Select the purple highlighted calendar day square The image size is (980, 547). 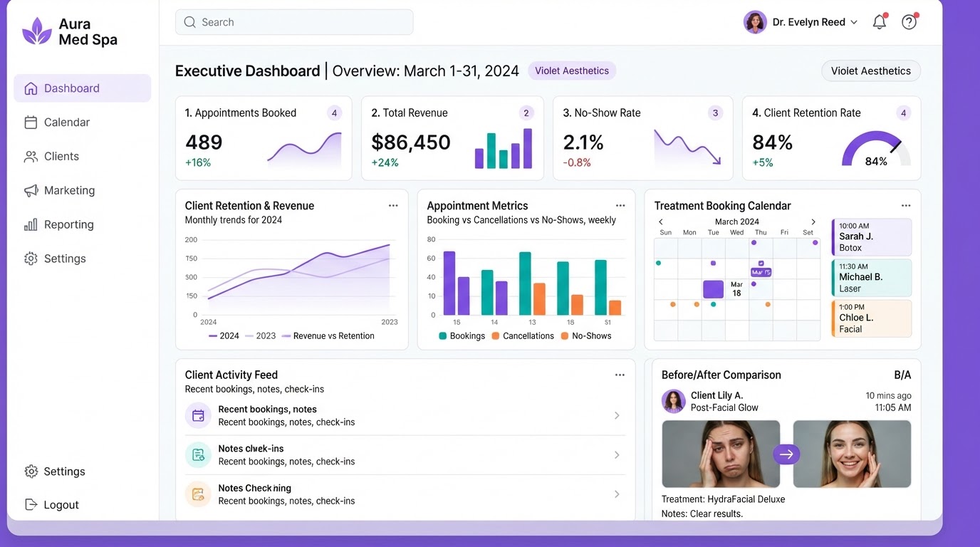pyautogui.click(x=713, y=289)
